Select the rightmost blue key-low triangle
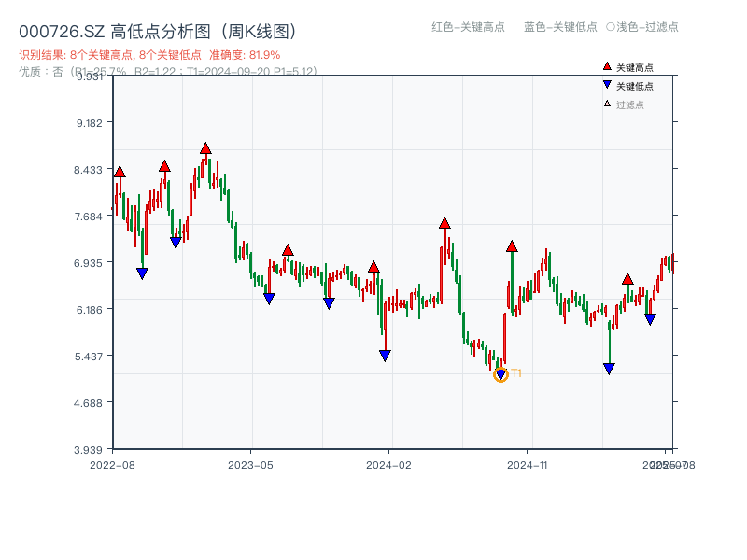Screen dimensions: 747x560 650,319
